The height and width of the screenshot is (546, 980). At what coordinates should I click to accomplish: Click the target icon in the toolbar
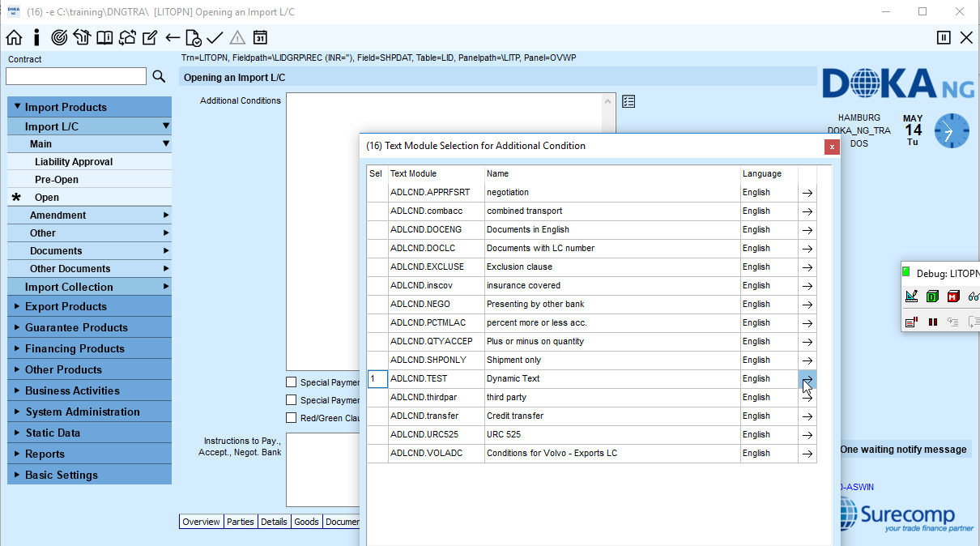(x=59, y=37)
